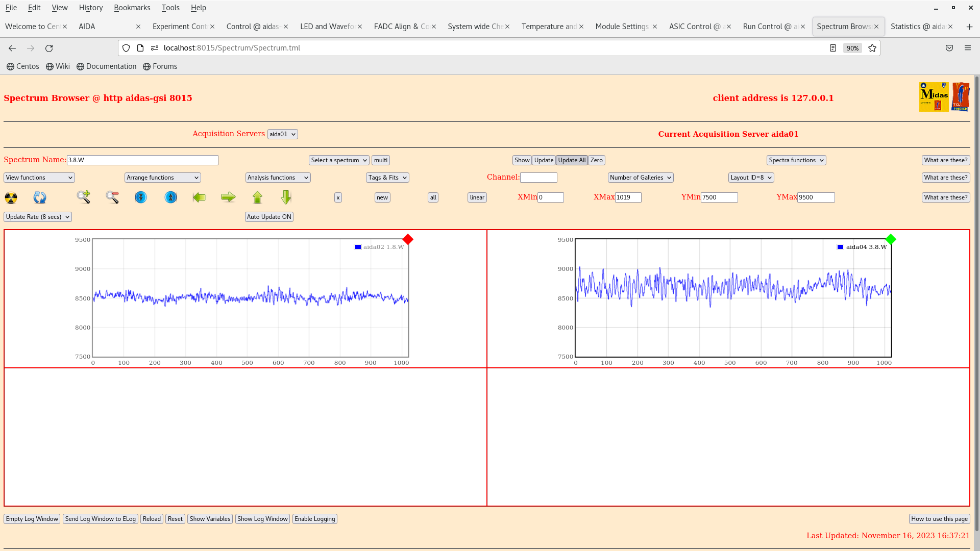Click the zoom in magnifier icon

click(x=83, y=197)
